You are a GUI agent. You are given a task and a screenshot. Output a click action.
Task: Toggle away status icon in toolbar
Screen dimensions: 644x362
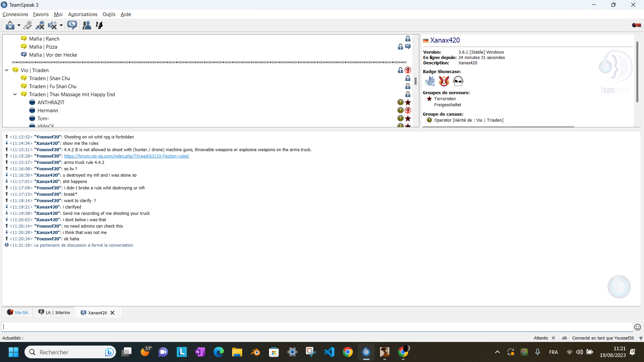10,25
